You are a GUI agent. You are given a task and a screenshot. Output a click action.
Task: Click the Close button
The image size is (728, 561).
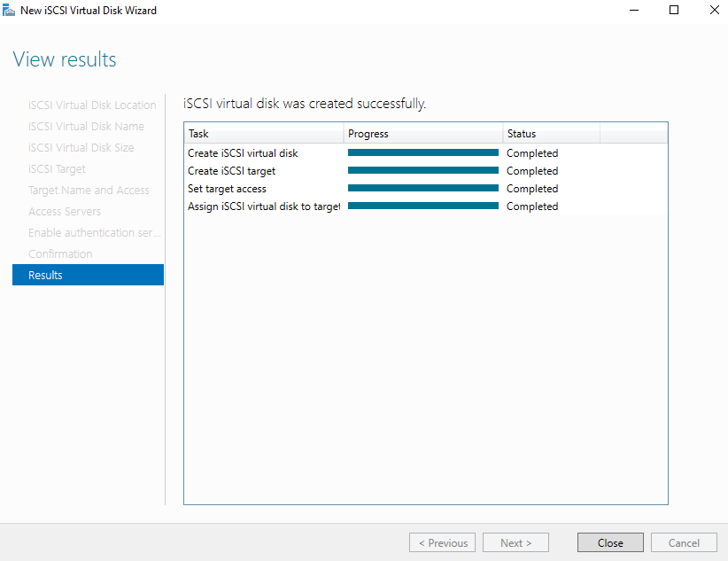coord(610,542)
